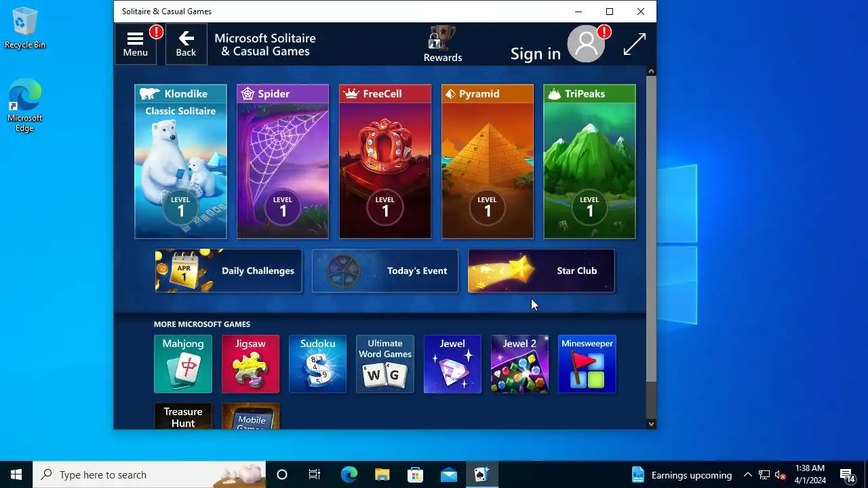Minimize the Solitaire & Casual Games window
This screenshot has width=868, height=488.
(x=578, y=12)
